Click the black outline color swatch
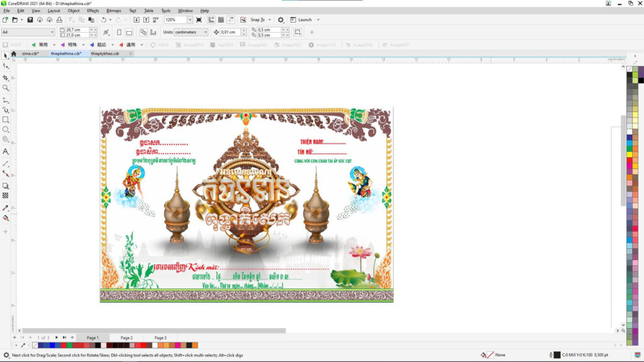The image size is (644, 362). click(557, 354)
